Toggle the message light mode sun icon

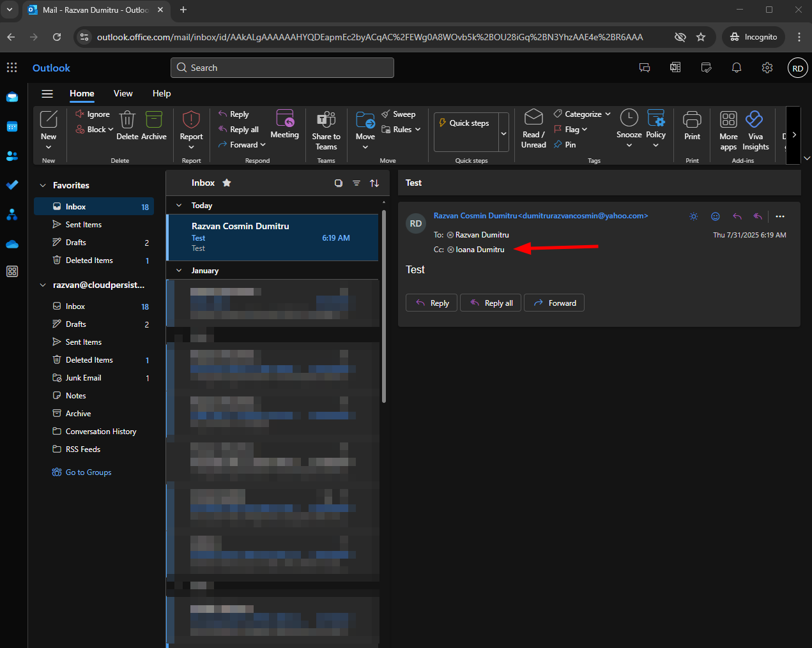coord(693,216)
